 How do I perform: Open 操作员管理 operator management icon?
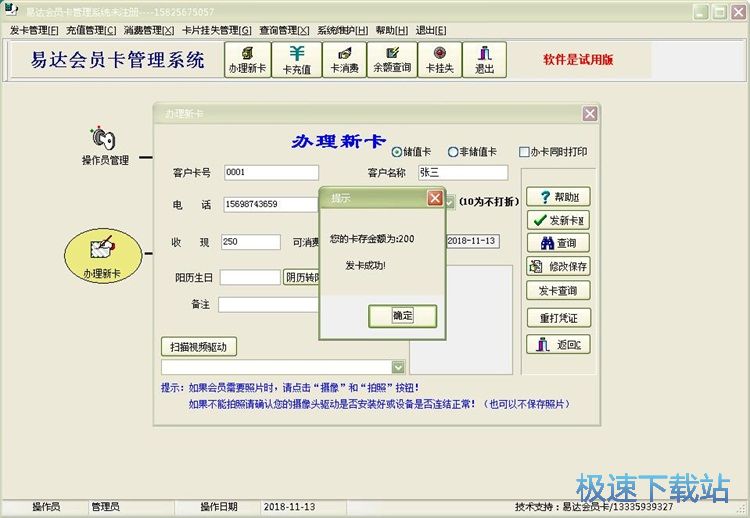point(105,145)
